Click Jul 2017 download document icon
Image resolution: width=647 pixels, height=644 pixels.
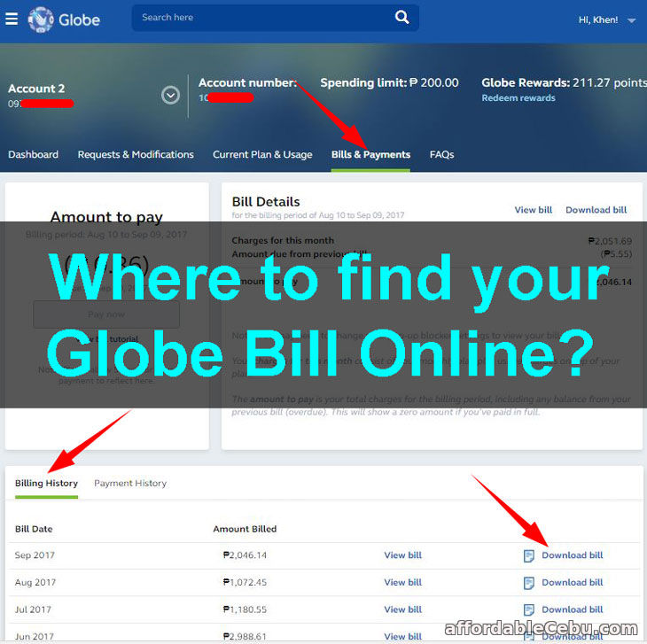pos(528,609)
